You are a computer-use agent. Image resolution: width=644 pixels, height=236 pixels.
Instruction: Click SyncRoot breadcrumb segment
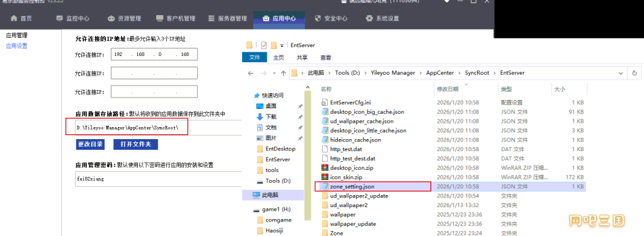click(x=477, y=73)
